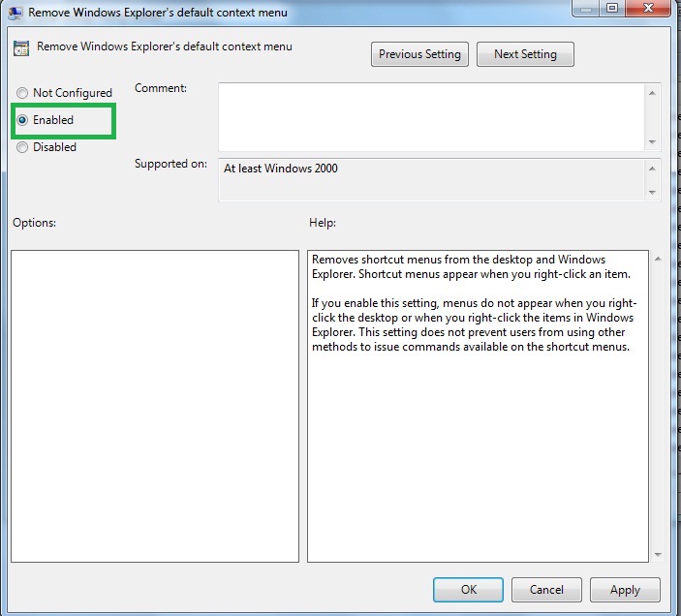Screen dimensions: 681x616
Task: Click the 'At least Windows 2000' text
Action: (281, 169)
